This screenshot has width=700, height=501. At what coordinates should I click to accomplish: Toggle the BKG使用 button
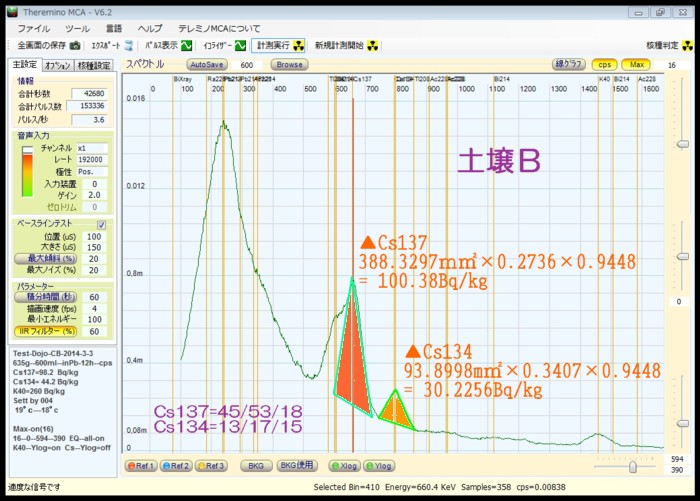(x=297, y=466)
